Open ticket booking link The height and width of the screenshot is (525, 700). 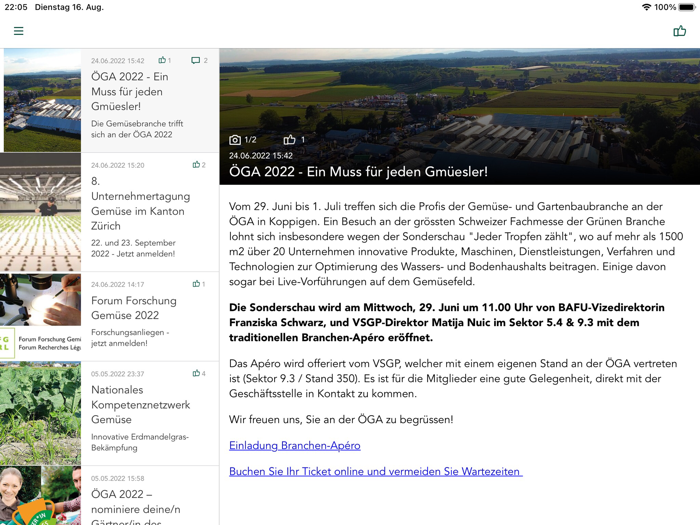pyautogui.click(x=375, y=471)
